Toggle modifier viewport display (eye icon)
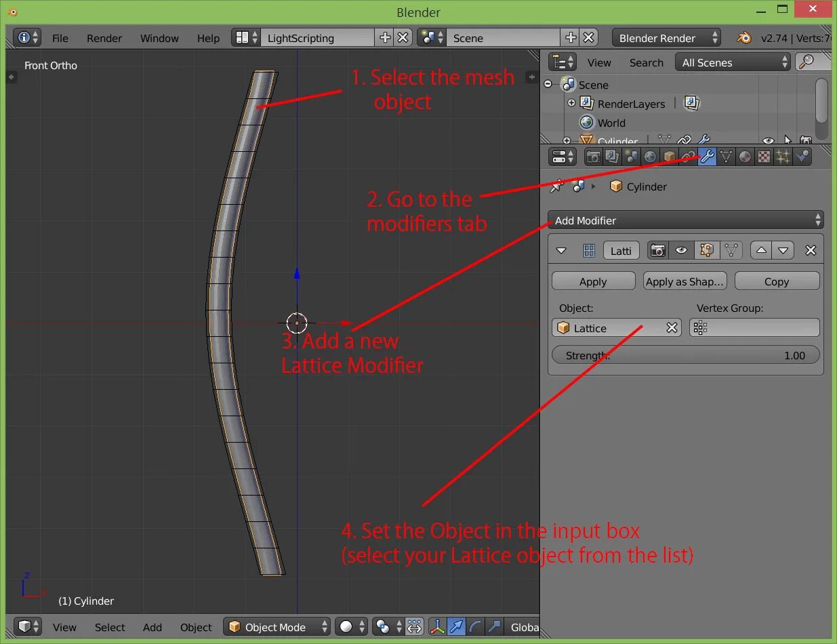The image size is (837, 644). pos(681,250)
